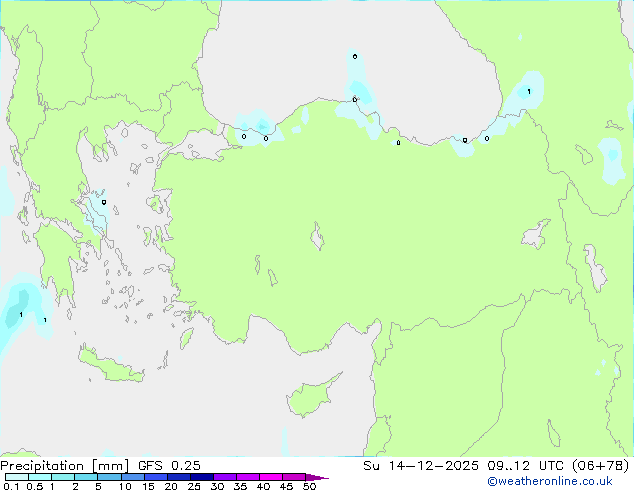634x490 pixels.
Task: Select the 35 to 40 mm legend swatch
Action: [247, 477]
